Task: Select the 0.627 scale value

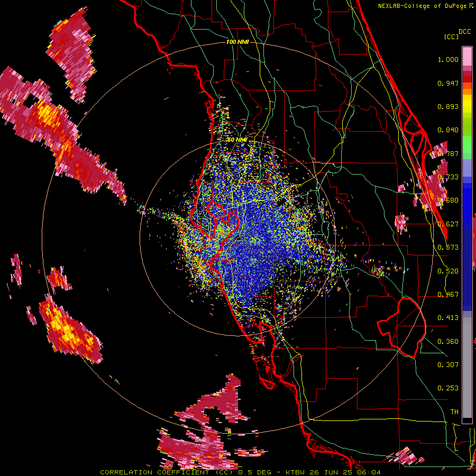Action: (448, 224)
